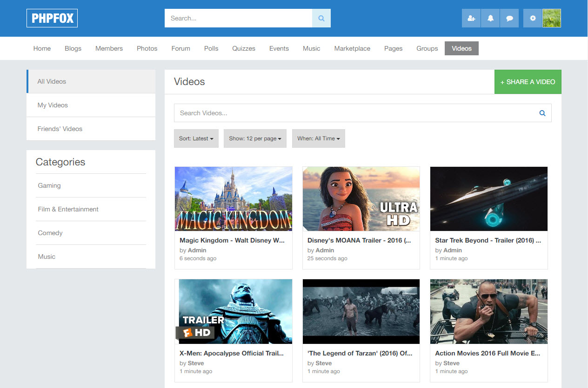Go to the Marketplace menu item

[x=352, y=48]
